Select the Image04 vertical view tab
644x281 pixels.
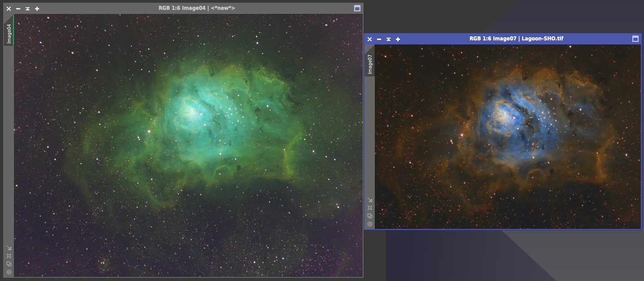9,34
